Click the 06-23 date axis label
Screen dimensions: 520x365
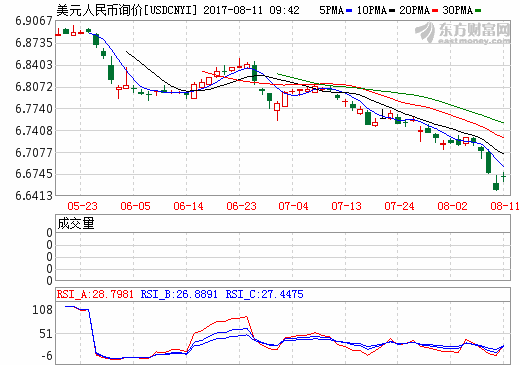pos(241,206)
